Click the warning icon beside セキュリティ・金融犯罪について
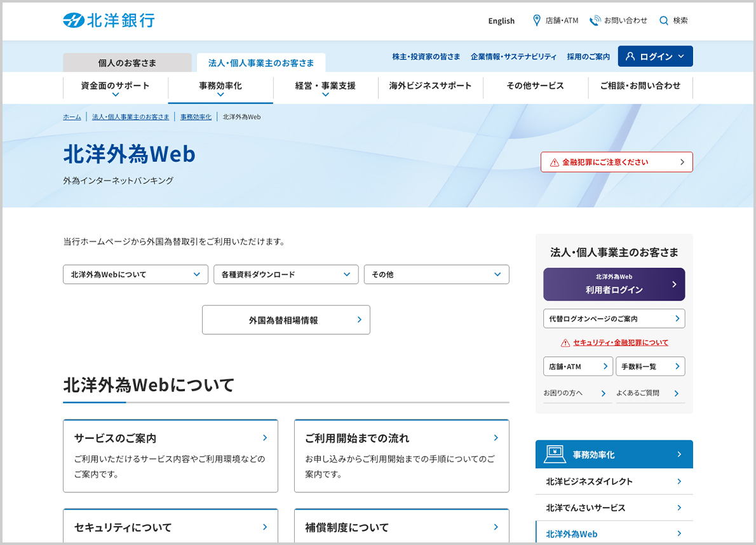 [x=565, y=342]
